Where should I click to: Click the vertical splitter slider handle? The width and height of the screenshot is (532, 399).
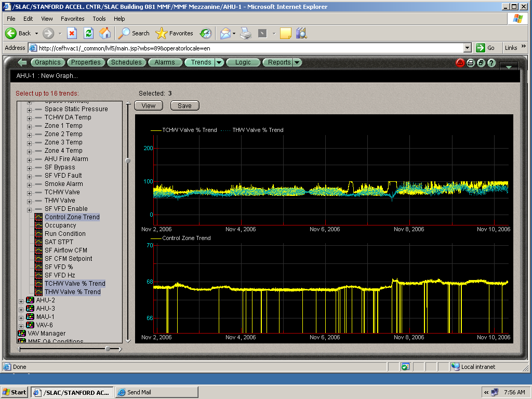pyautogui.click(x=128, y=161)
